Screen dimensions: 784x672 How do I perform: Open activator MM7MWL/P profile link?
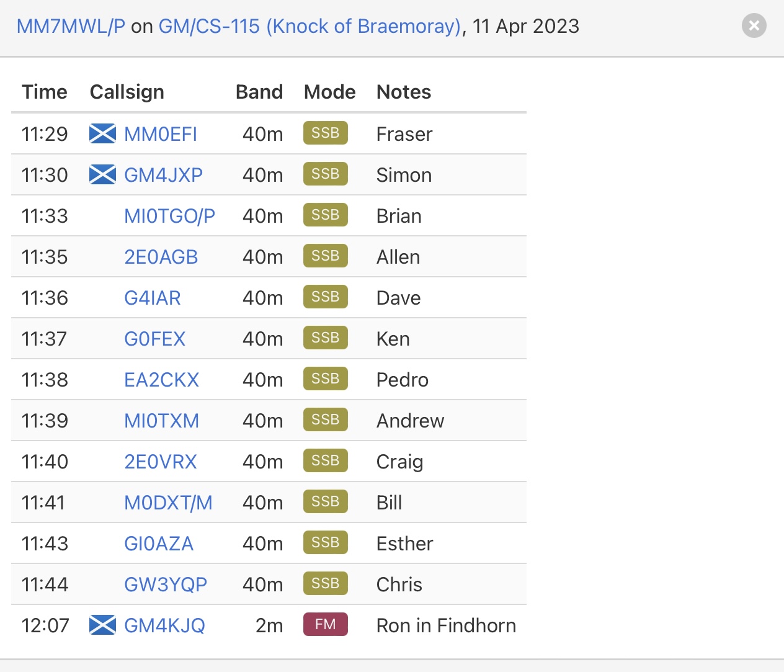click(71, 26)
